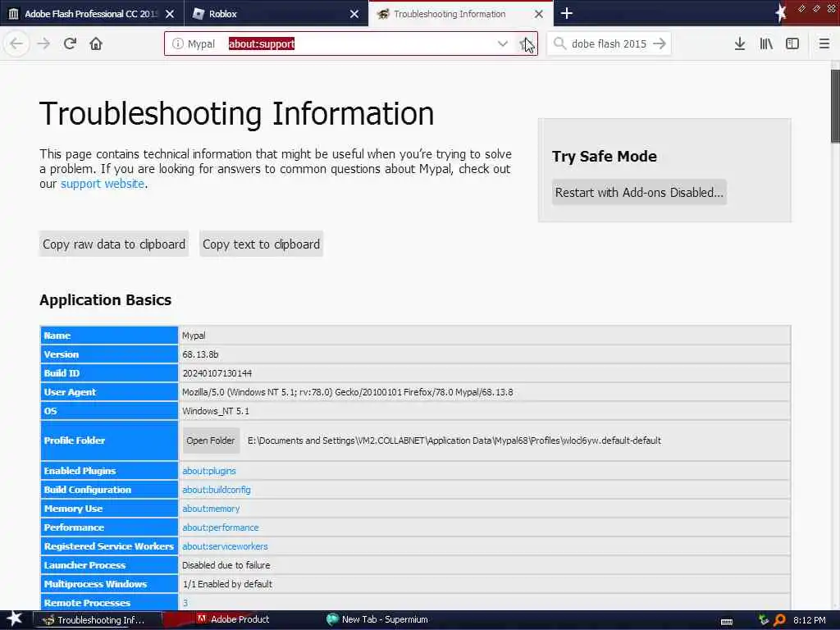Open the Library menu icon
Viewport: 840px width, 630px height.
(766, 43)
